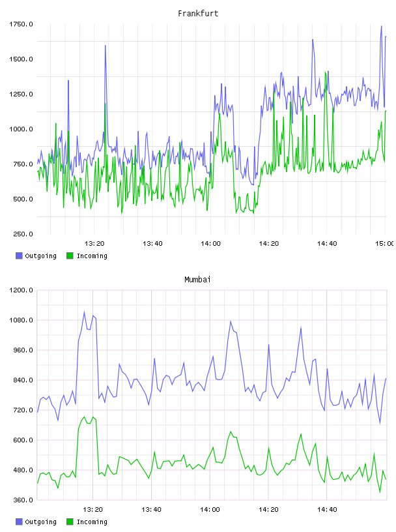The width and height of the screenshot is (396, 532).
Task: Click the Frankfurt chart title
Action: tap(198, 14)
